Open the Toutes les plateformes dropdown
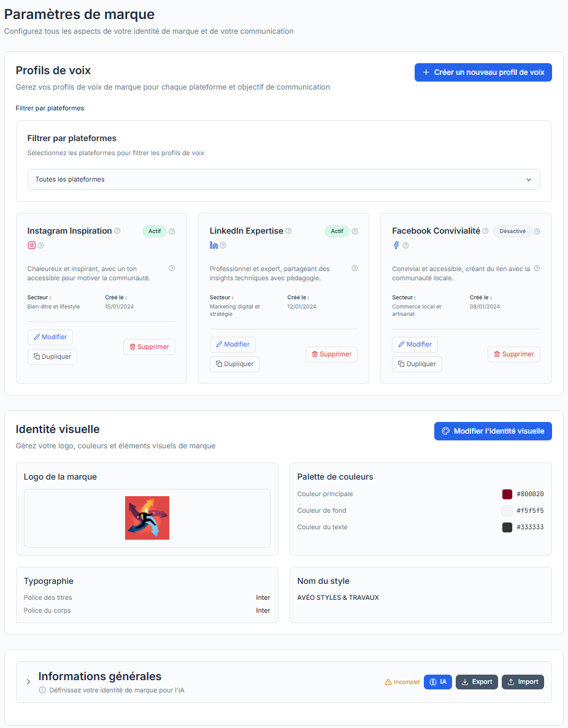Image resolution: width=568 pixels, height=728 pixels. [283, 180]
